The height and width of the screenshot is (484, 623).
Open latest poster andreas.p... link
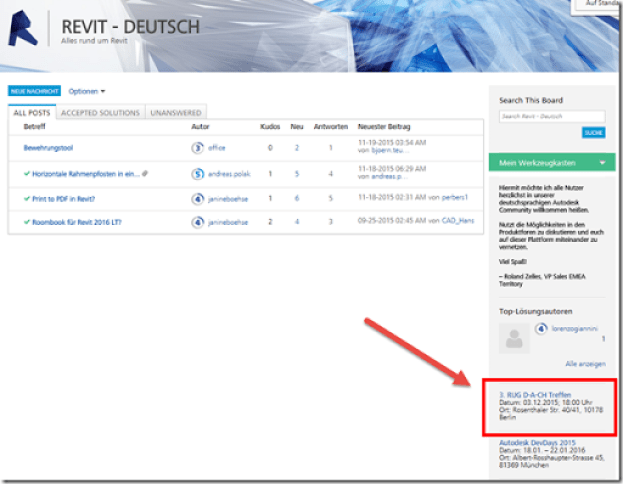click(389, 176)
